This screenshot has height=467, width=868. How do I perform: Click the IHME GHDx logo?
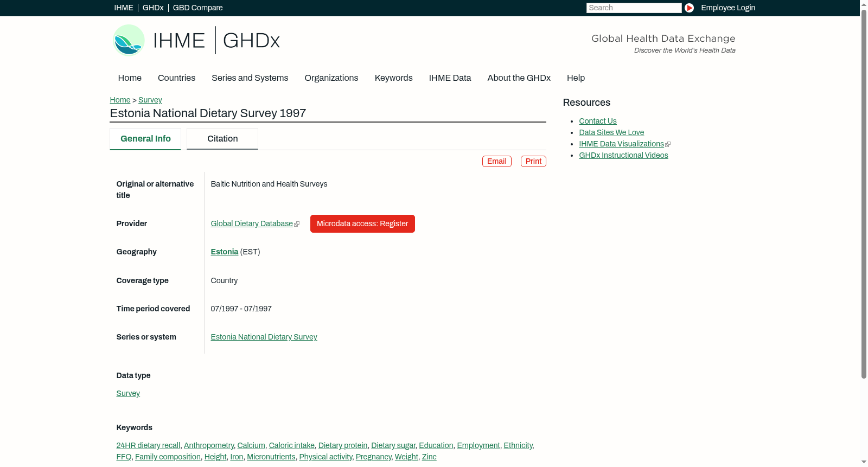pyautogui.click(x=196, y=40)
